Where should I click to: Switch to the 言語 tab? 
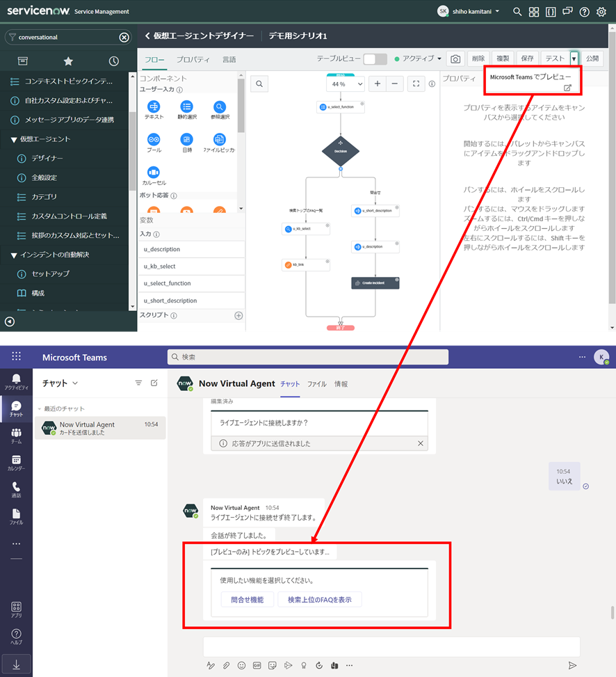(x=229, y=60)
